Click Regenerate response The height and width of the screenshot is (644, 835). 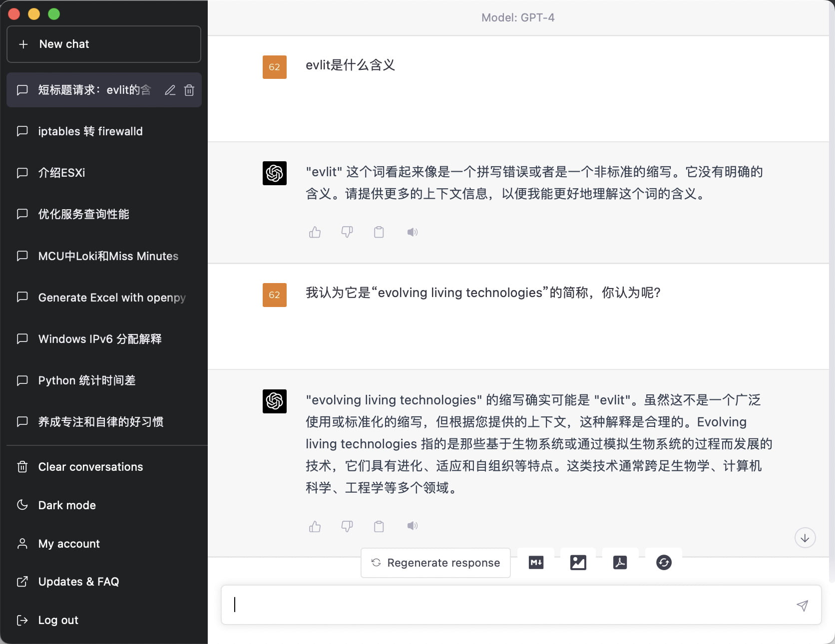point(435,563)
